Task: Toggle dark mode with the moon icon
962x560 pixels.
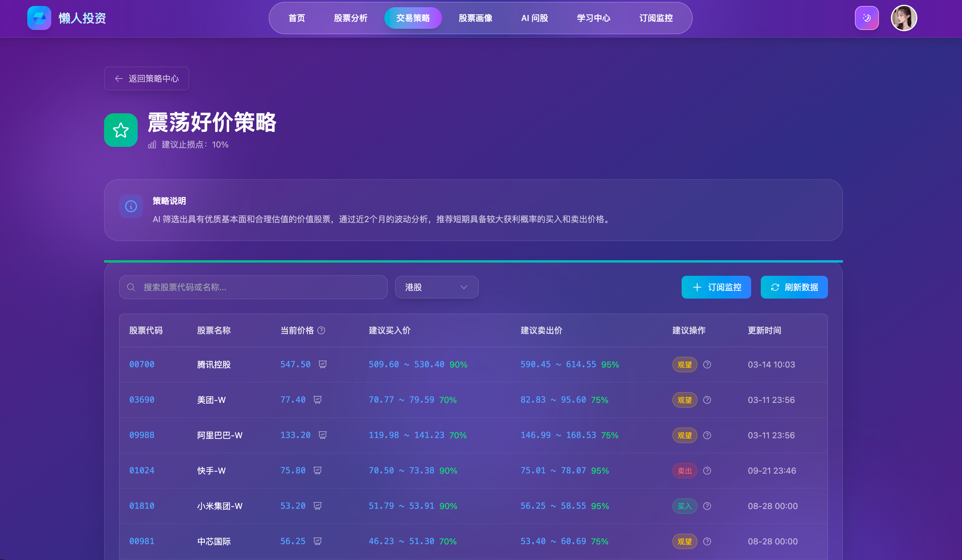Action: click(867, 18)
